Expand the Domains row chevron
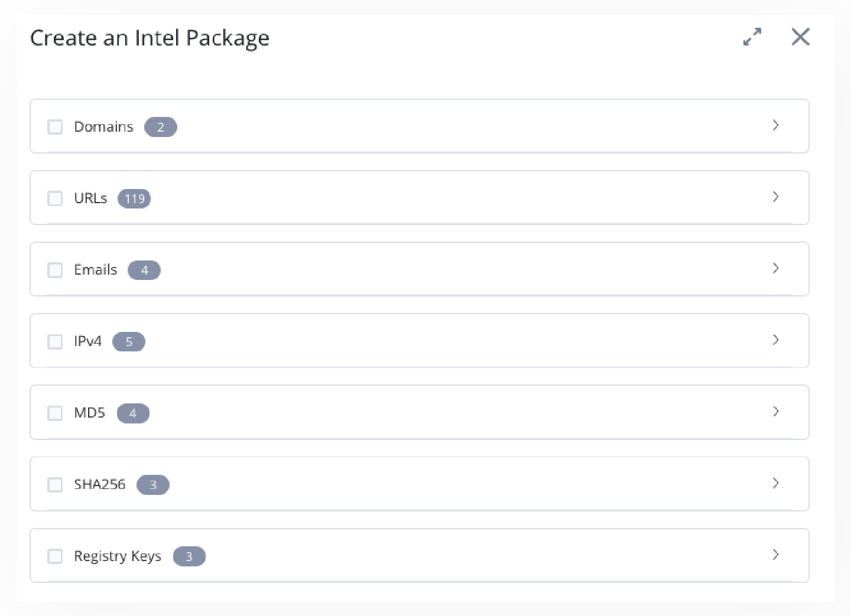The image size is (851, 616). [x=775, y=125]
